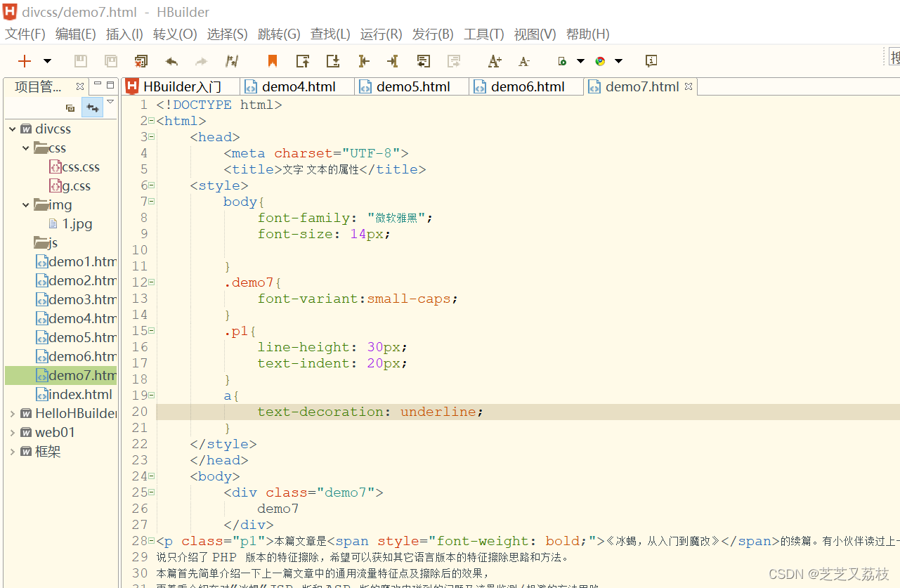
Task: Close the 项目管... project manager tab
Action: 80,86
